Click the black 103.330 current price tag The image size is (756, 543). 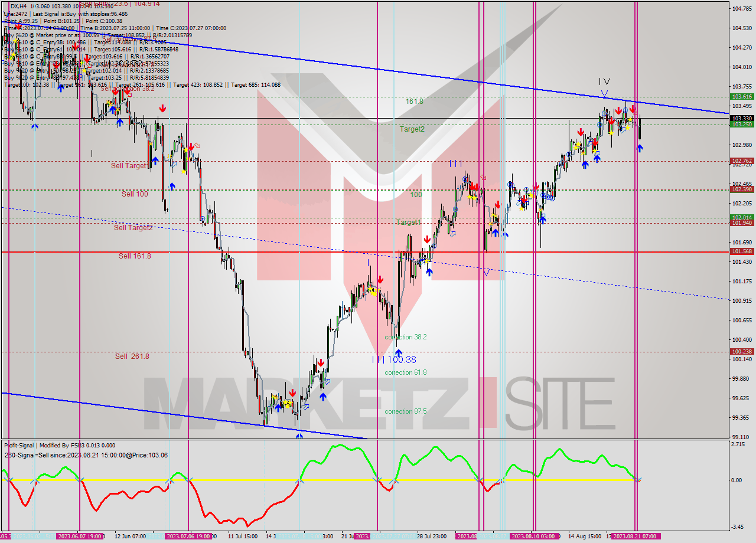[x=742, y=118]
